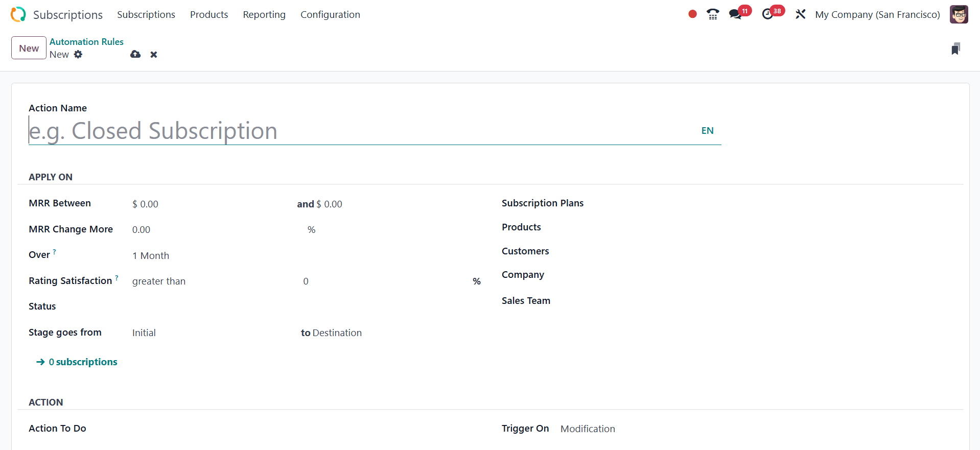Open the Reporting menu

click(x=264, y=14)
